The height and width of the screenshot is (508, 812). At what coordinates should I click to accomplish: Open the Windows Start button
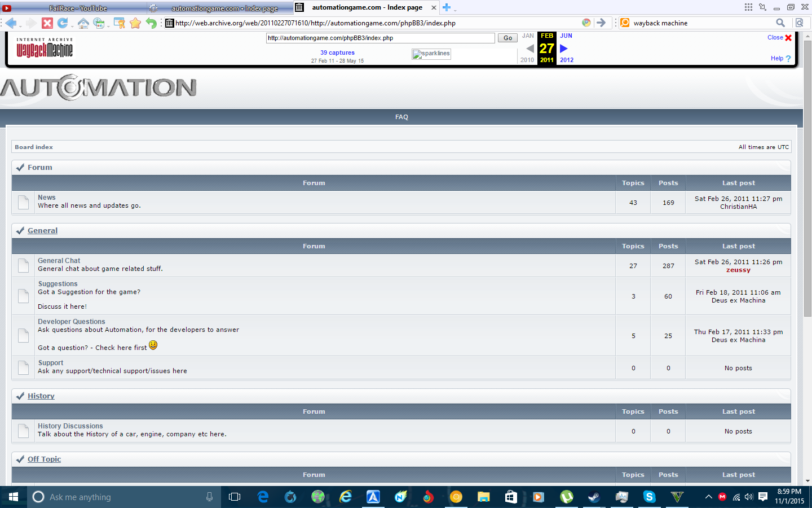pyautogui.click(x=14, y=497)
